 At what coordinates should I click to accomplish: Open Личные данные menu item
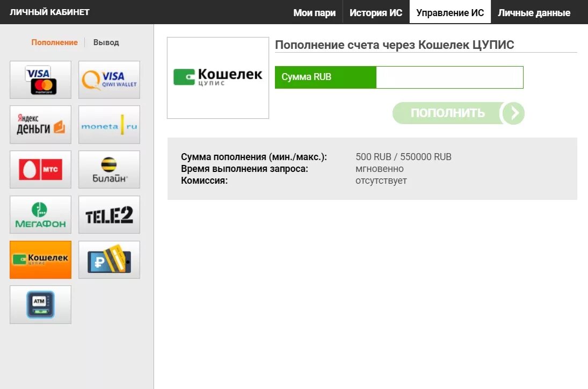(x=534, y=13)
